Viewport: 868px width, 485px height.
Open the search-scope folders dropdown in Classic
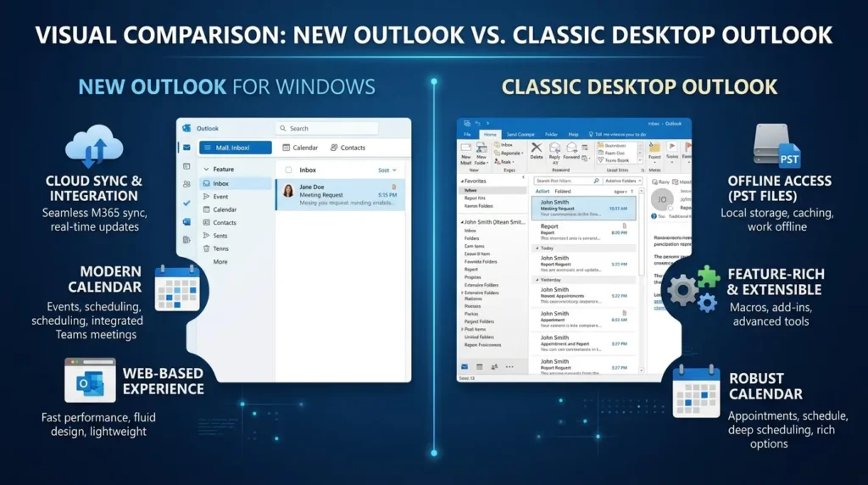(623, 181)
